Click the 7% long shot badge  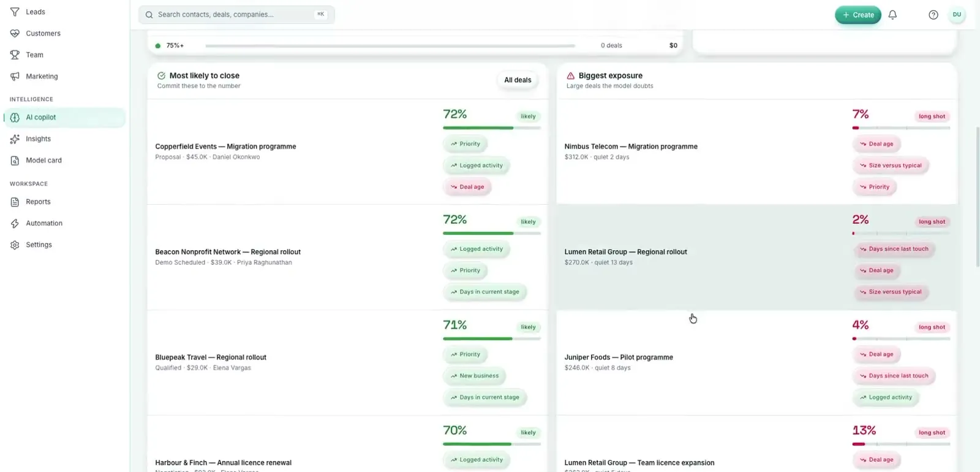pyautogui.click(x=932, y=116)
